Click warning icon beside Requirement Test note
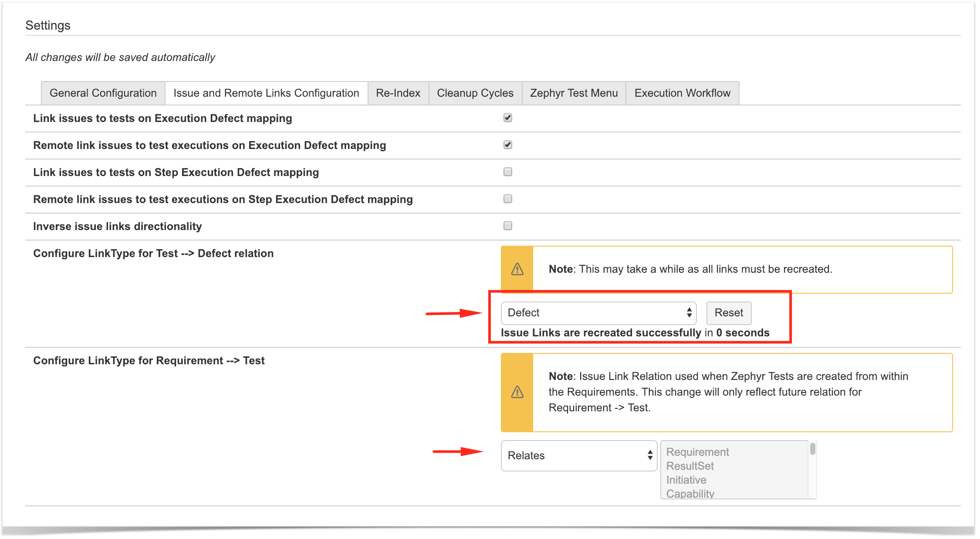Viewport: 980px width, 539px height. (517, 392)
